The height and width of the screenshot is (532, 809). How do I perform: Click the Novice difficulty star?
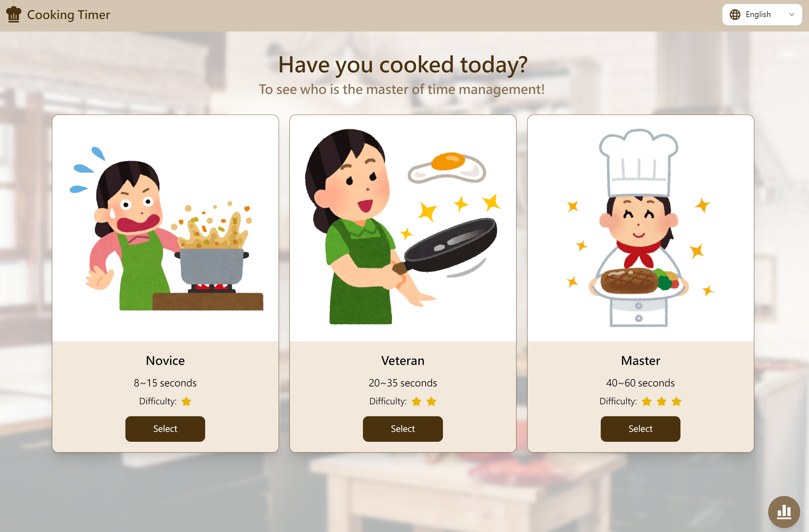pyautogui.click(x=186, y=401)
